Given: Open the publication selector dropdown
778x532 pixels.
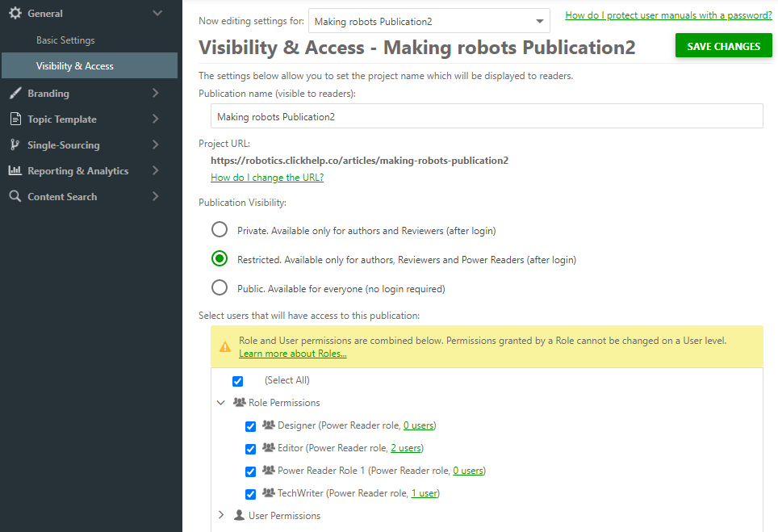Looking at the screenshot, I should [540, 20].
